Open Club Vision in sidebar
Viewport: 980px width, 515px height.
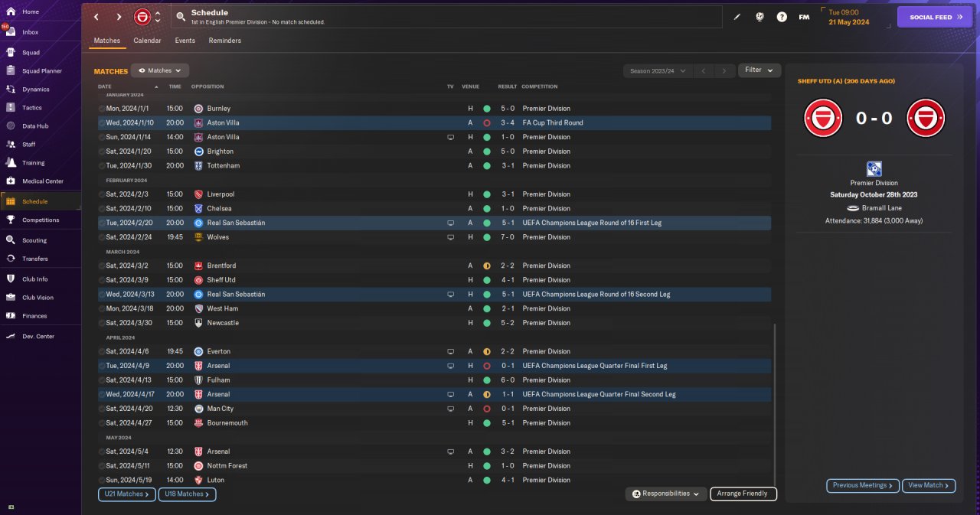click(x=38, y=298)
